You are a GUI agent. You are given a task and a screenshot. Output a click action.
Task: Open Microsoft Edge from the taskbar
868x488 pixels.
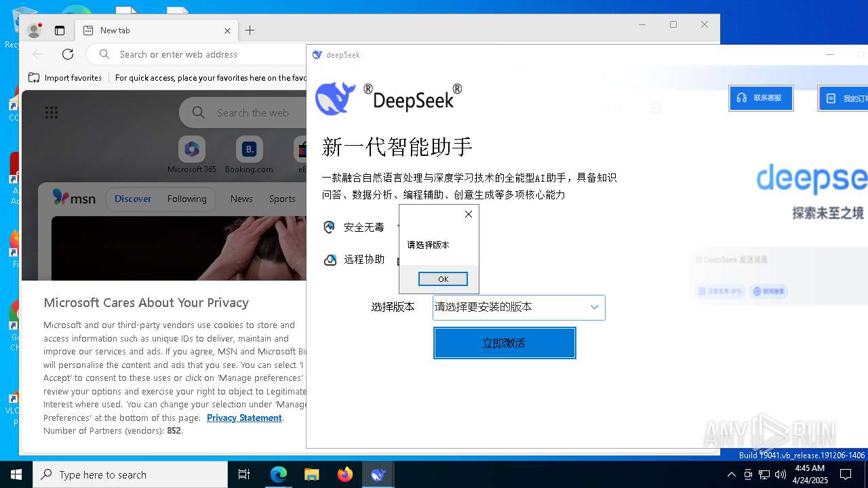click(x=279, y=474)
